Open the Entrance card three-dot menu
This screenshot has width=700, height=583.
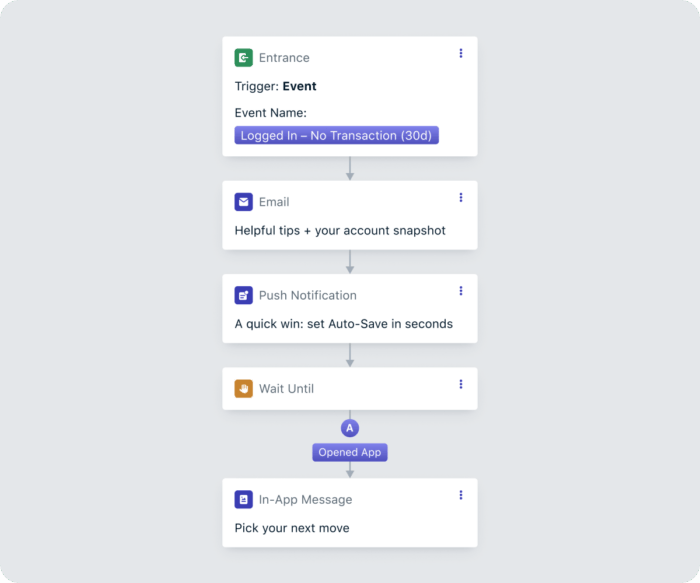pyautogui.click(x=461, y=54)
